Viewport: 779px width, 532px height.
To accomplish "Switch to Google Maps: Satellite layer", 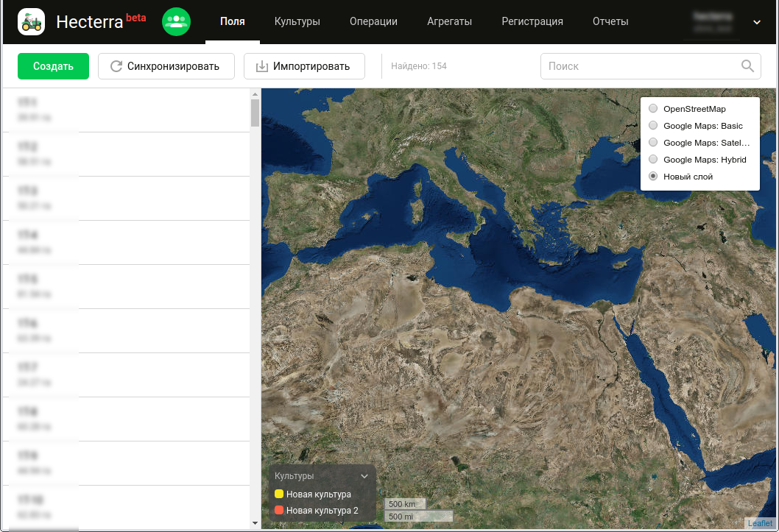I will tap(653, 143).
